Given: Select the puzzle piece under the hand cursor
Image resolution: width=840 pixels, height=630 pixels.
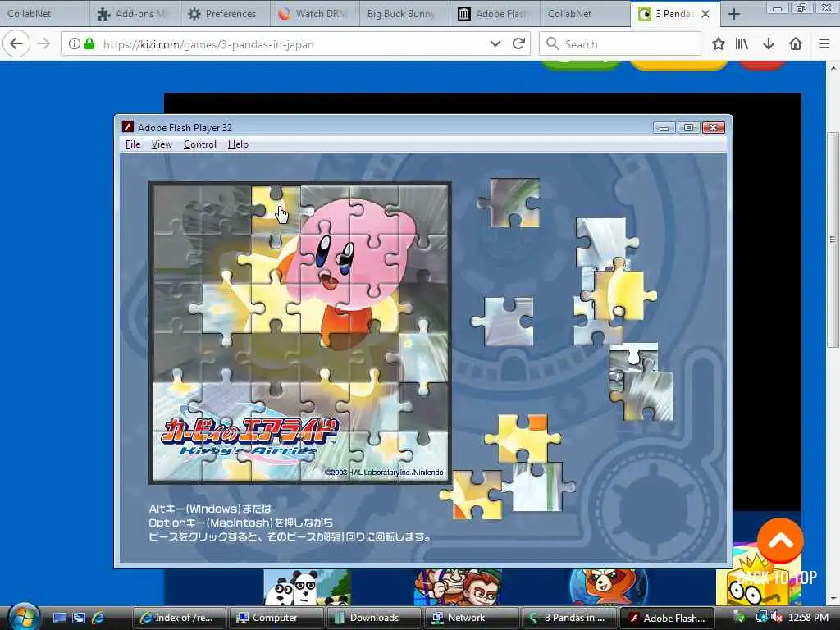Looking at the screenshot, I should click(276, 209).
